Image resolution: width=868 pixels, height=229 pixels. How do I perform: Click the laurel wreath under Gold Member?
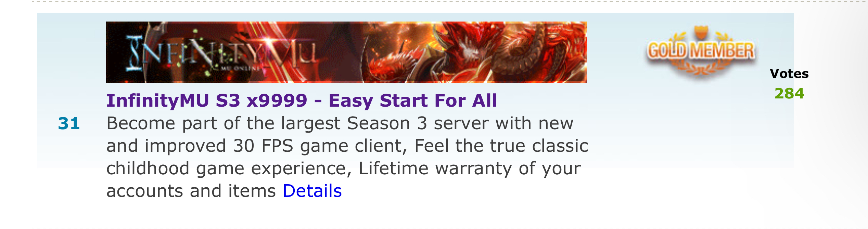point(701,67)
